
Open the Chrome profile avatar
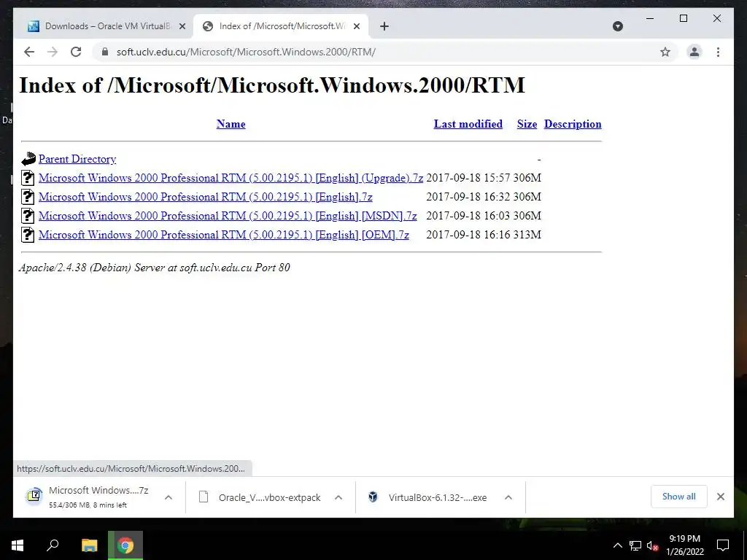click(694, 52)
